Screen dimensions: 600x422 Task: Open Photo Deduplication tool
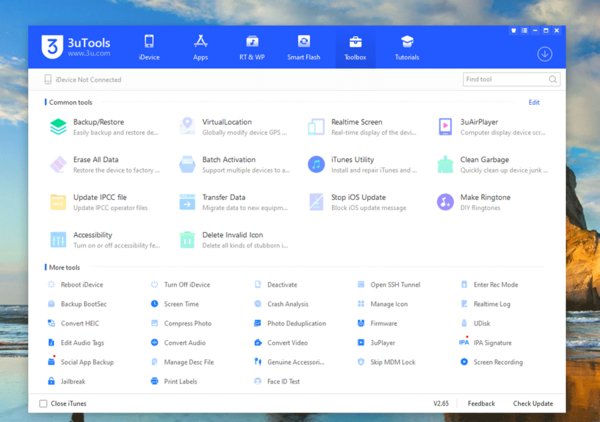[290, 323]
